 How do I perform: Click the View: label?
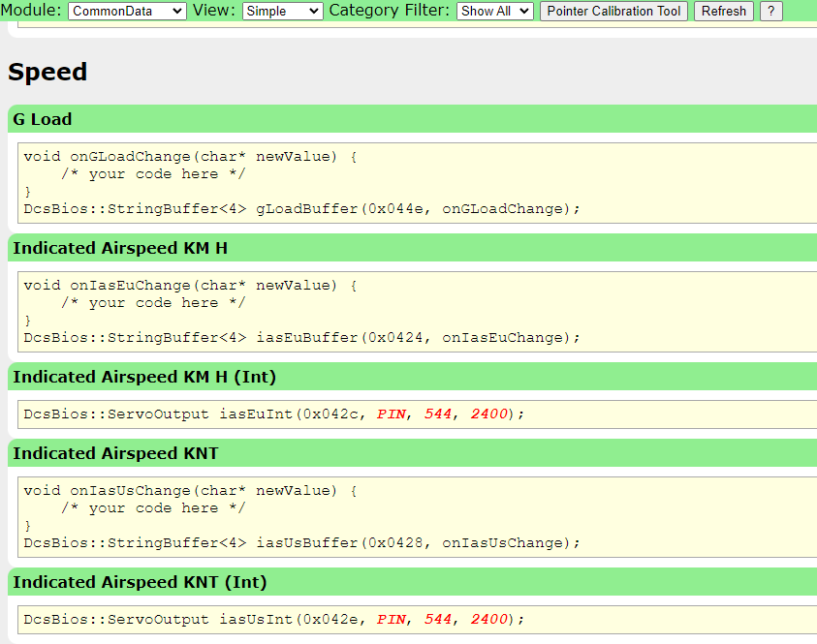point(214,11)
